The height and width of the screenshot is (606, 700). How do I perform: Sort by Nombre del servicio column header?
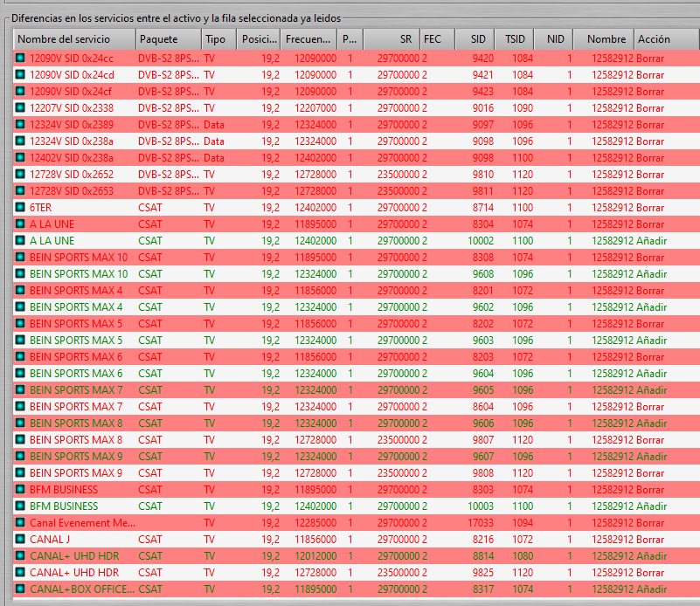(74, 39)
